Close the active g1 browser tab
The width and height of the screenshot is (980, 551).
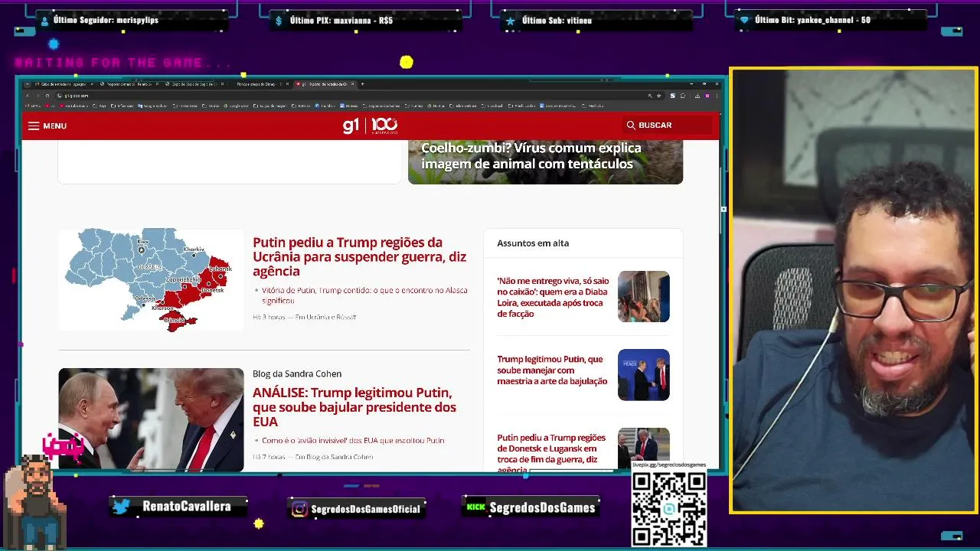coord(354,84)
